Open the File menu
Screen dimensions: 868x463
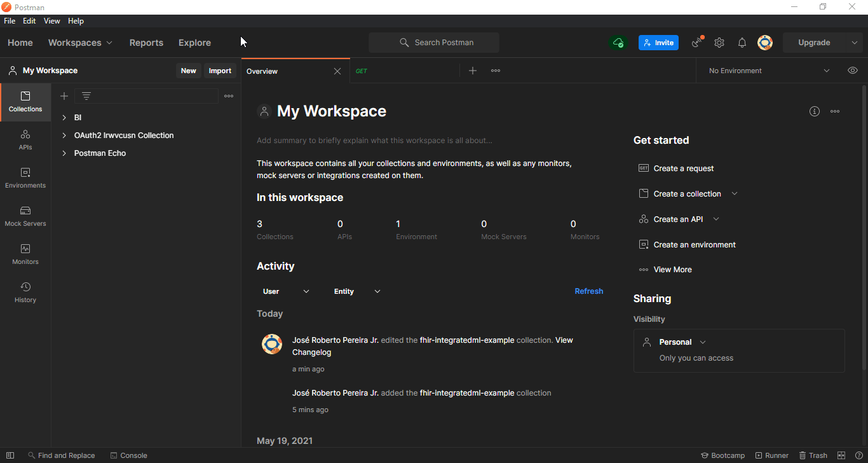click(10, 21)
